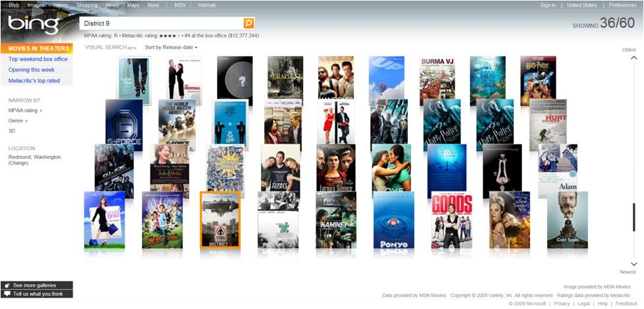Select the Time Traveler's Wife poster
The width and height of the screenshot is (644, 309).
[x=509, y=219]
